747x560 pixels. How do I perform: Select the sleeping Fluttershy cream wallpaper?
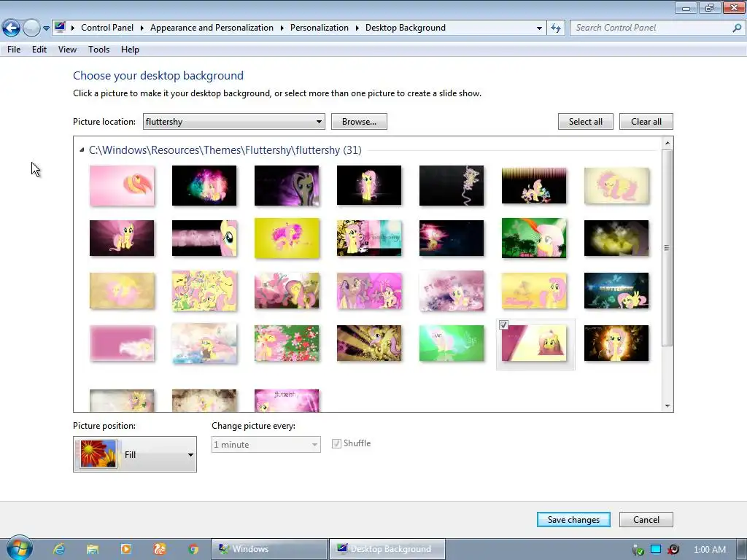point(616,186)
